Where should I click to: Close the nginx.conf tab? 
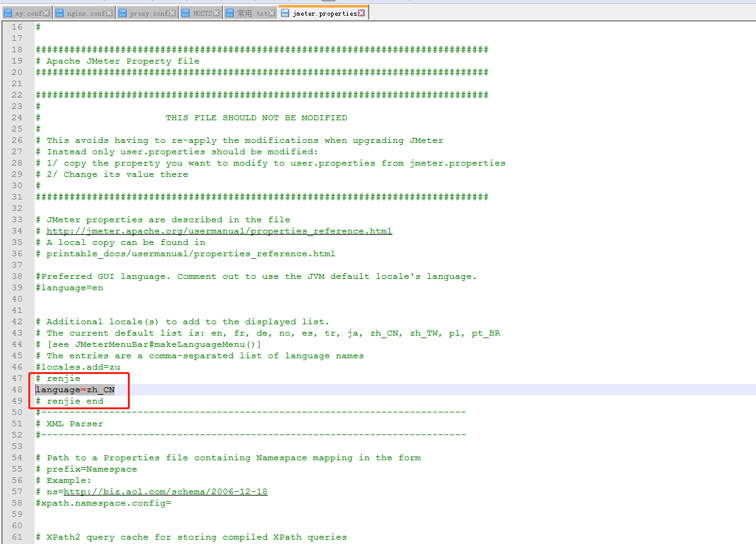pos(110,13)
